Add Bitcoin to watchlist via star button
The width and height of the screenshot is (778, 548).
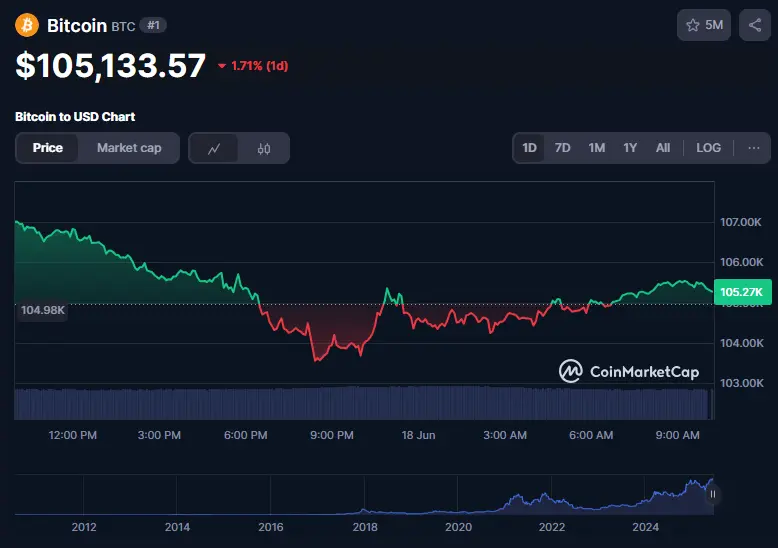(704, 25)
